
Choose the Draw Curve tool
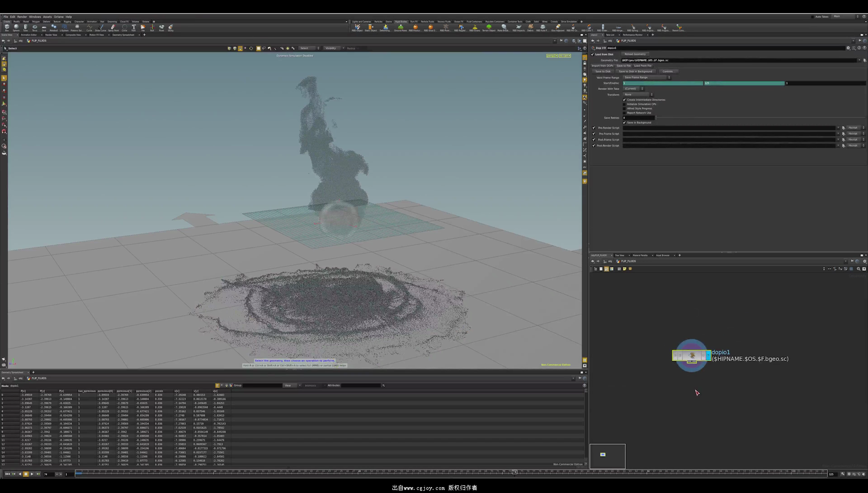tap(100, 28)
